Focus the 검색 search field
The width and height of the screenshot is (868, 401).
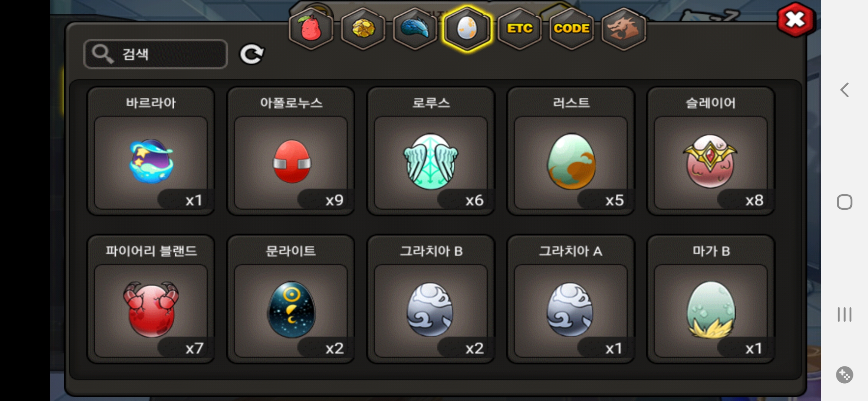[156, 54]
